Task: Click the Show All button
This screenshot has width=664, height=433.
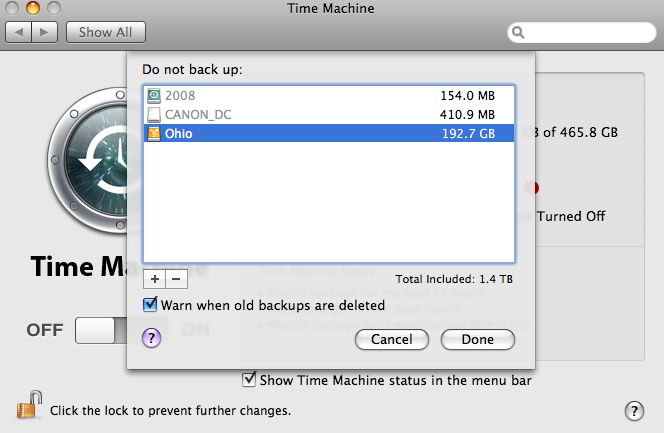Action: [x=105, y=32]
